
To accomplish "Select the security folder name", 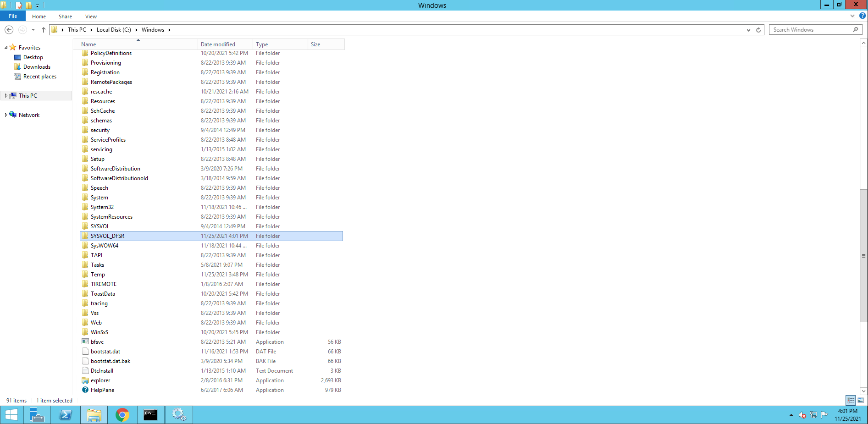I will point(100,130).
